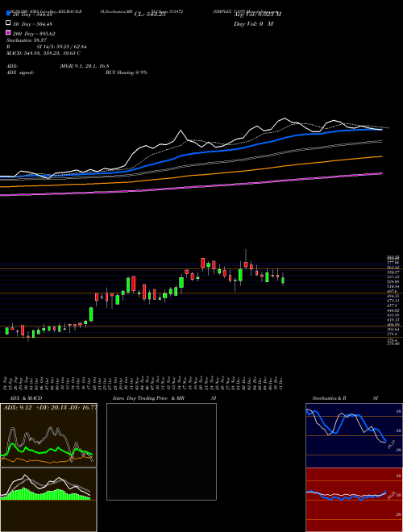Click the 'Day Vol: 0 M' label
The height and width of the screenshot is (532, 403).
pyautogui.click(x=253, y=24)
